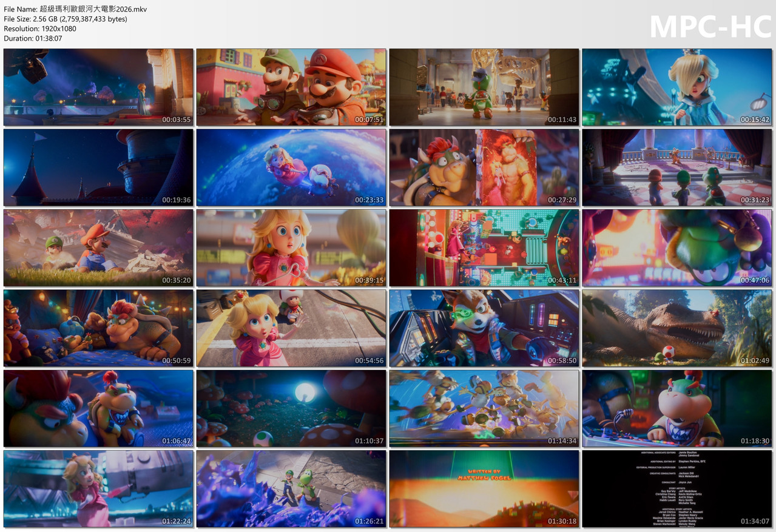Select the File Size text 2.56 GB
Screen dimensions: 776x532
tap(49, 19)
